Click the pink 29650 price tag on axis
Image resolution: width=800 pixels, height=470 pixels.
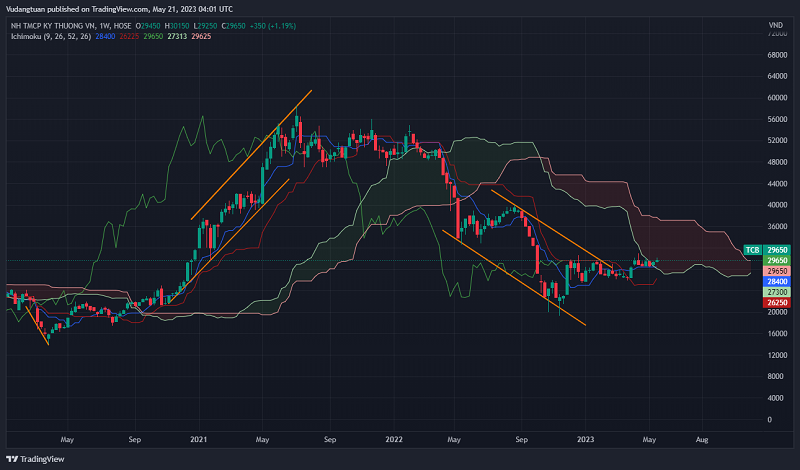coord(776,270)
